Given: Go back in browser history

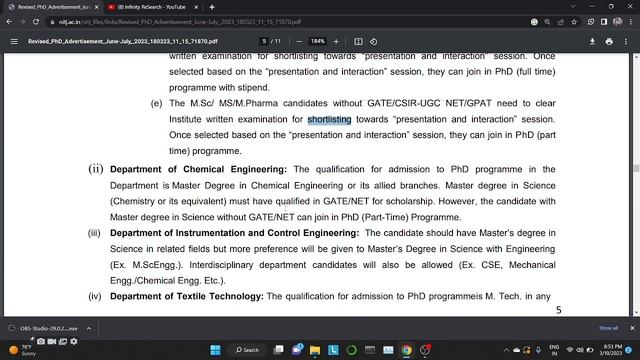Looking at the screenshot, I should click(9, 22).
